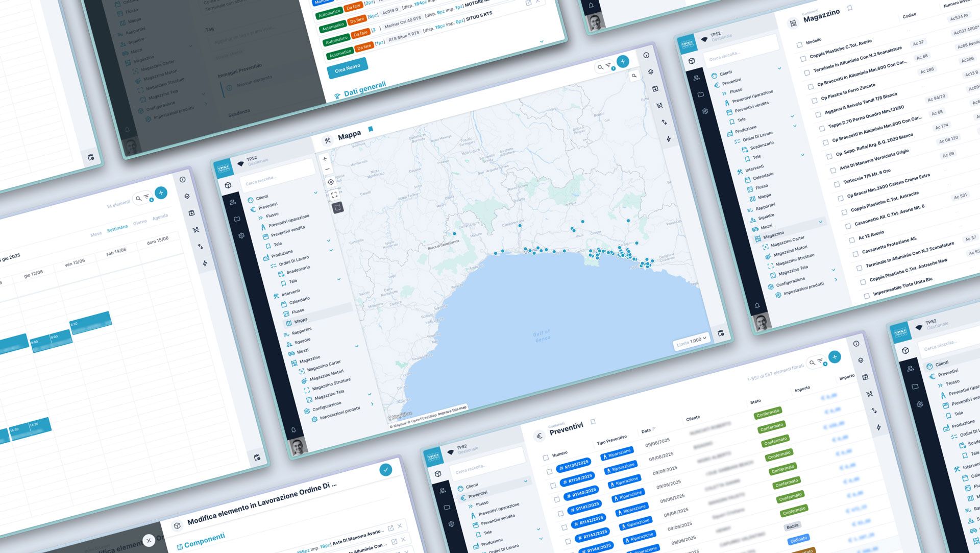Check the row R1140/2025 checkbox

(556, 499)
